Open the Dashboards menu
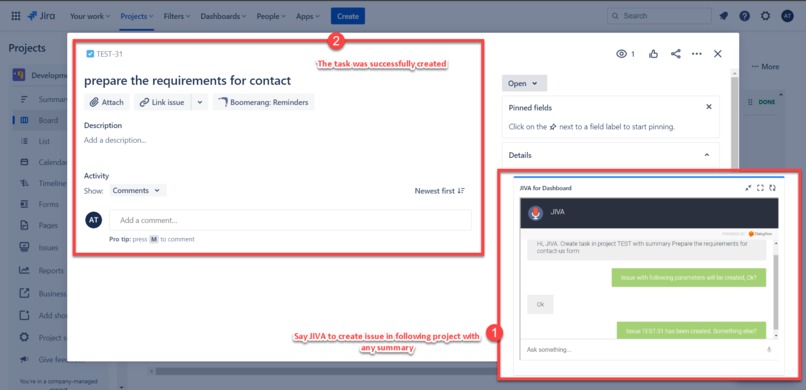The height and width of the screenshot is (390, 806). [223, 16]
